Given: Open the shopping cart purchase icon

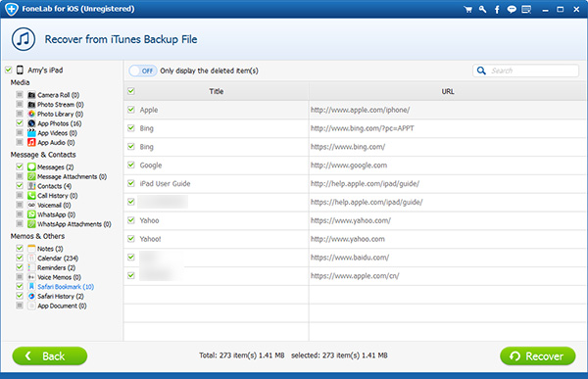Looking at the screenshot, I should [x=467, y=10].
